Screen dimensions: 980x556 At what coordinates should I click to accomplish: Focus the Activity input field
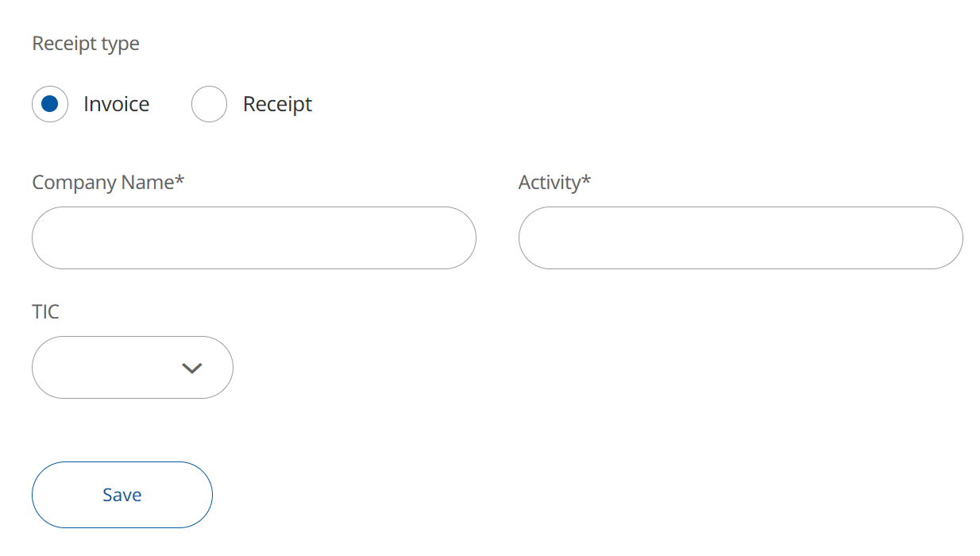click(740, 238)
